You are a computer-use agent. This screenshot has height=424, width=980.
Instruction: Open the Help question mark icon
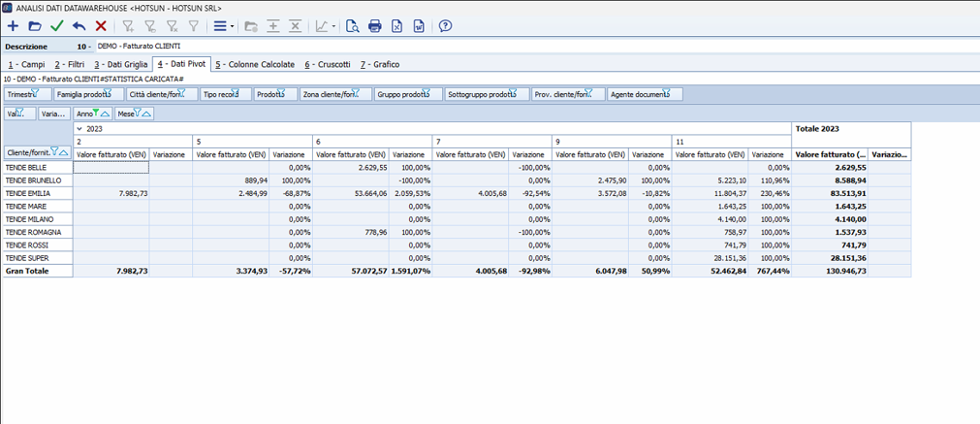pyautogui.click(x=445, y=26)
